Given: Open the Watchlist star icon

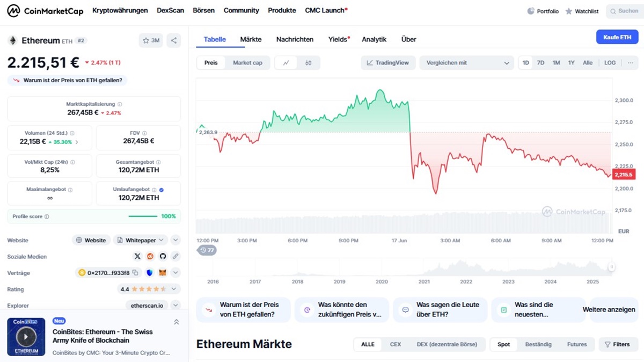Looking at the screenshot, I should point(569,11).
